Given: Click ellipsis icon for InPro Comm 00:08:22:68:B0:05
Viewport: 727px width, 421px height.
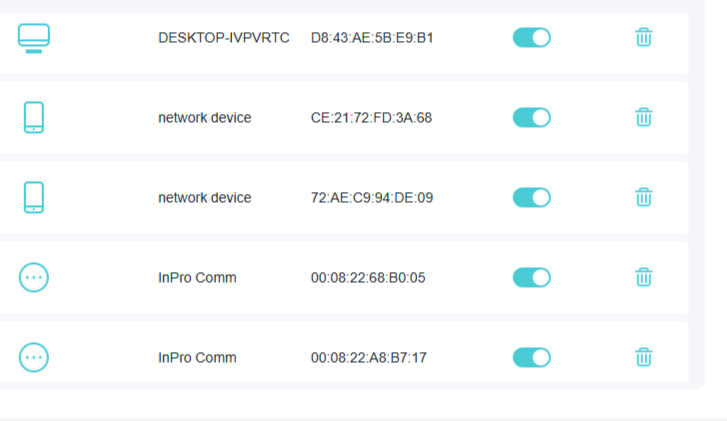Looking at the screenshot, I should (34, 277).
